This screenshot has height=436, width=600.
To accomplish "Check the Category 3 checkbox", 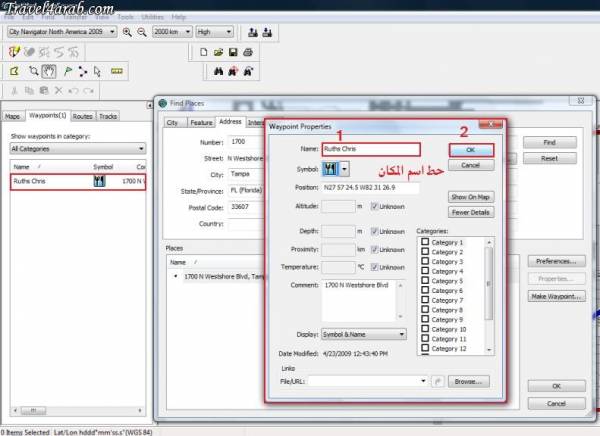I will [425, 261].
